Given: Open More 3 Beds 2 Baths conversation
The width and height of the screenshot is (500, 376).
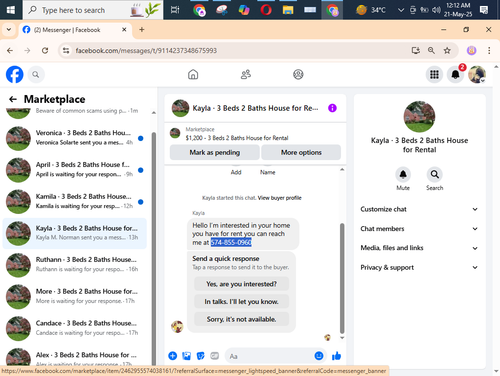Looking at the screenshot, I should pos(75,296).
